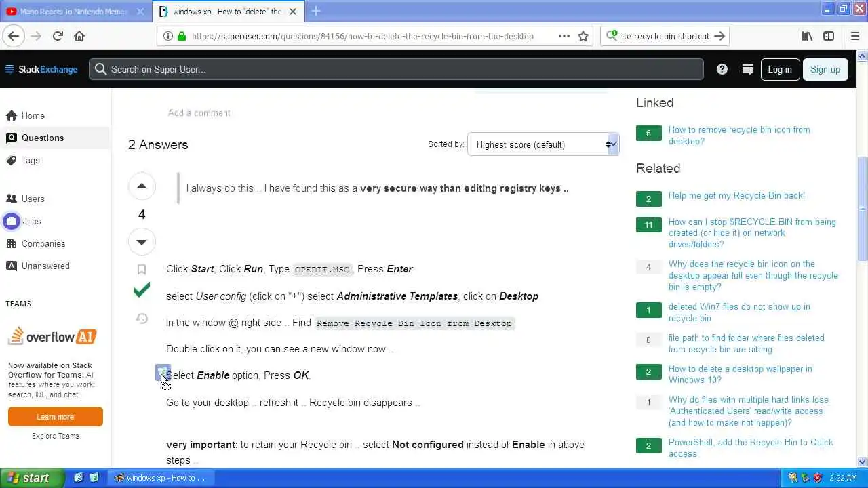Click the Add a comment link
Screen dimensions: 868x488
click(199, 113)
